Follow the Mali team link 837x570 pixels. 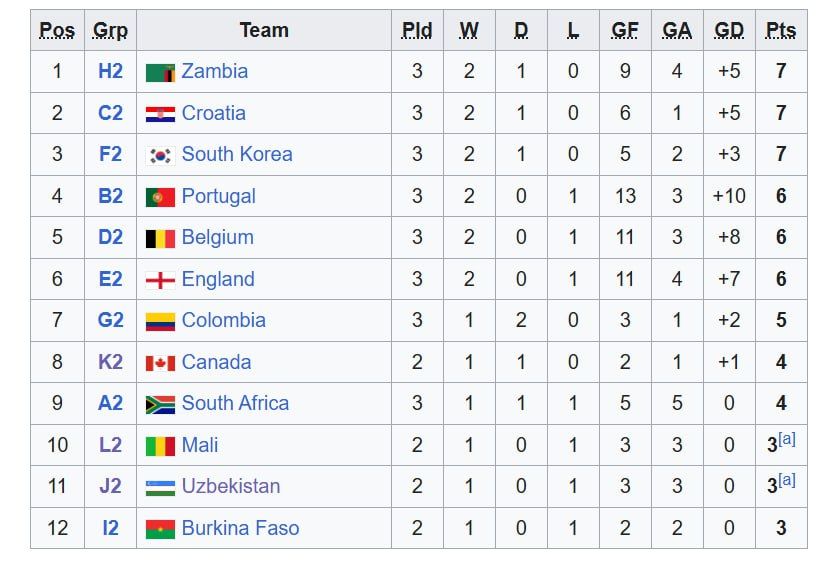200,445
